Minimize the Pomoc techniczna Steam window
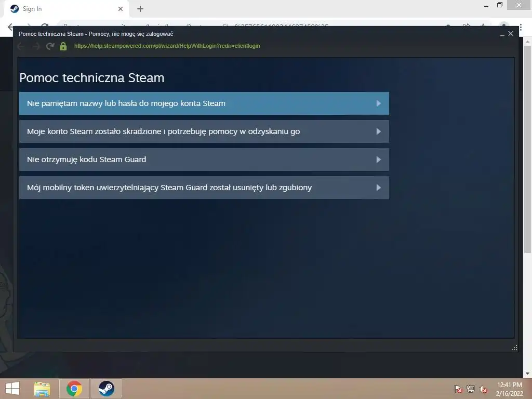Image resolution: width=532 pixels, height=399 pixels. (502, 34)
